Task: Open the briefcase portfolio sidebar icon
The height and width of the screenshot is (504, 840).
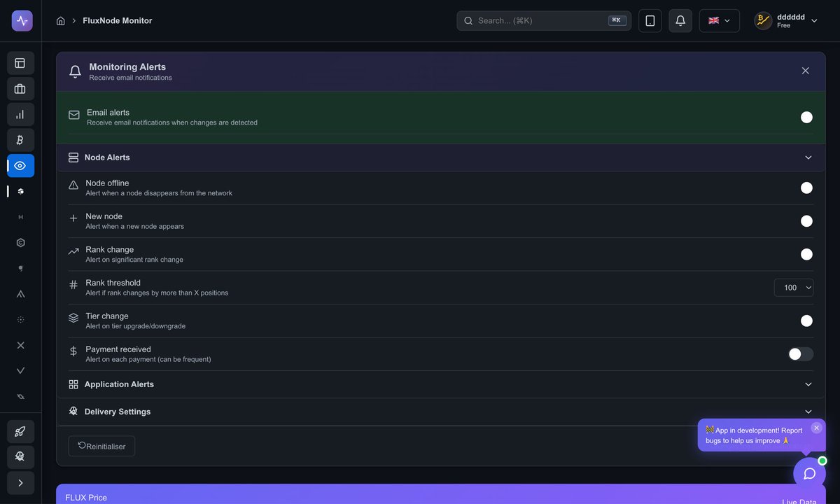Action: click(x=20, y=89)
